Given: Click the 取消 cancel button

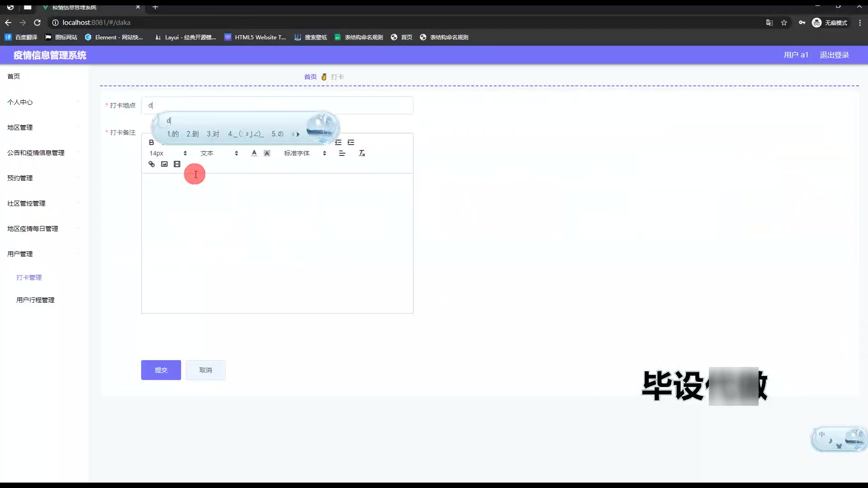Looking at the screenshot, I should tap(205, 370).
